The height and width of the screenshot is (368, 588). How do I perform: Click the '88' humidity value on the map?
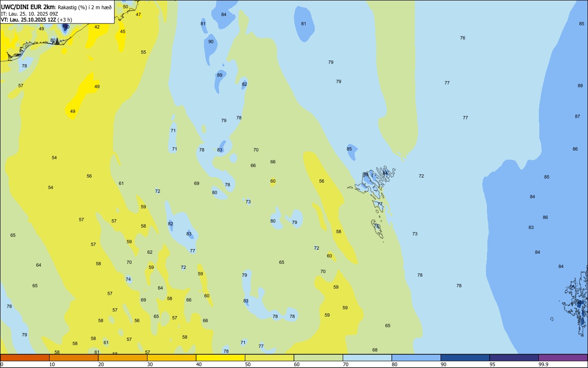(x=580, y=85)
